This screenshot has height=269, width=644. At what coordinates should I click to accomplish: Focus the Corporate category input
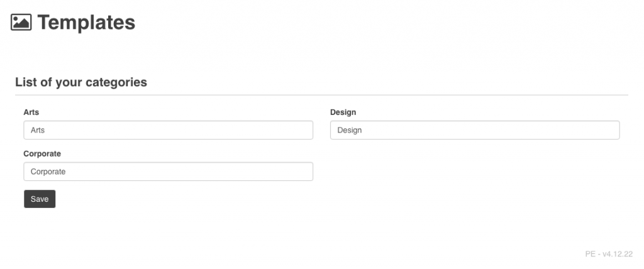[x=168, y=172]
